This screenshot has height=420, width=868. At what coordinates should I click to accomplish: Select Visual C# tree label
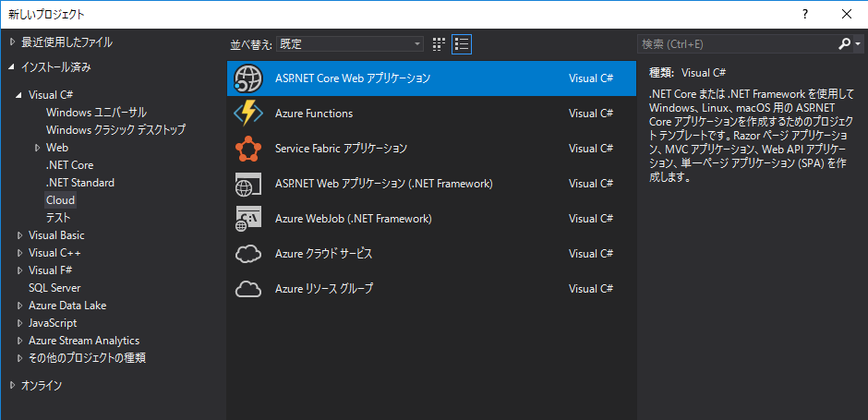click(x=52, y=95)
